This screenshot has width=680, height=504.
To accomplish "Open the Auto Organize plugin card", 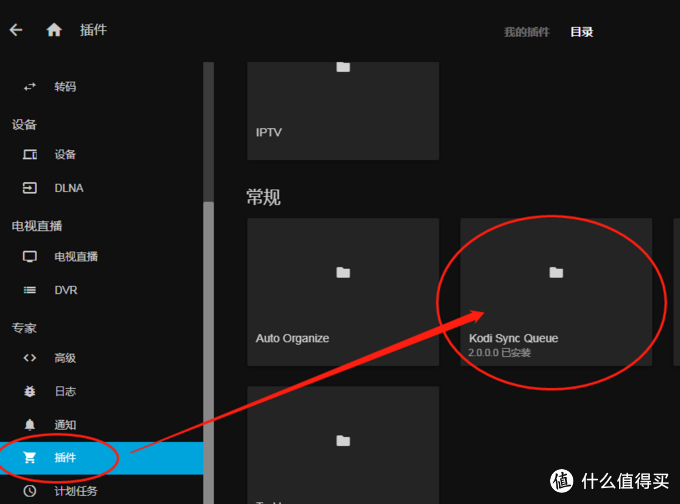I will coord(343,292).
